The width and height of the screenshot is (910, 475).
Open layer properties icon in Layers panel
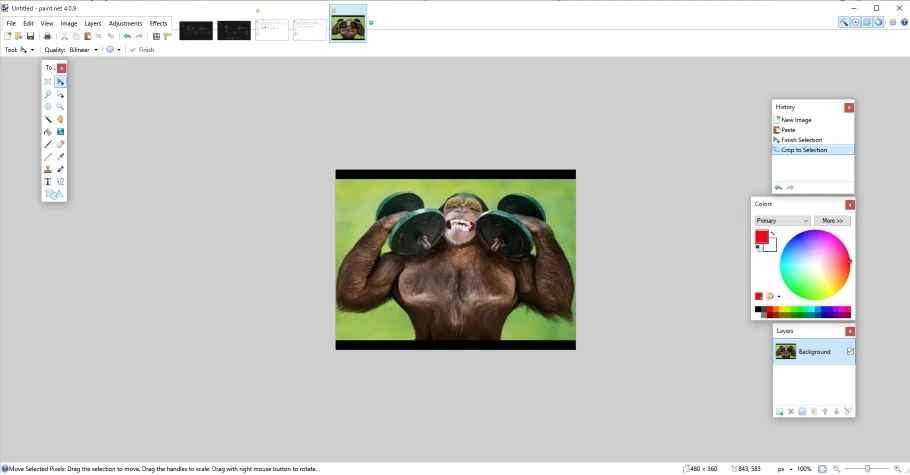[x=848, y=412]
